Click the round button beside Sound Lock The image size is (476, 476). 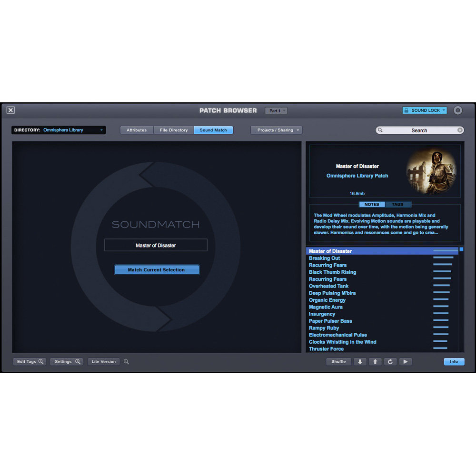point(457,110)
